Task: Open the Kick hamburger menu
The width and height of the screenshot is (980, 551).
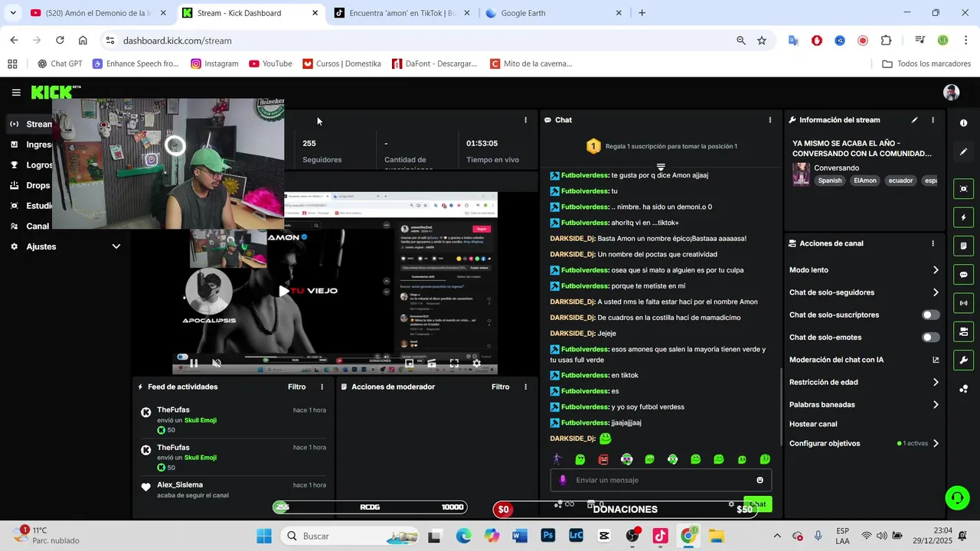Action: (x=16, y=93)
